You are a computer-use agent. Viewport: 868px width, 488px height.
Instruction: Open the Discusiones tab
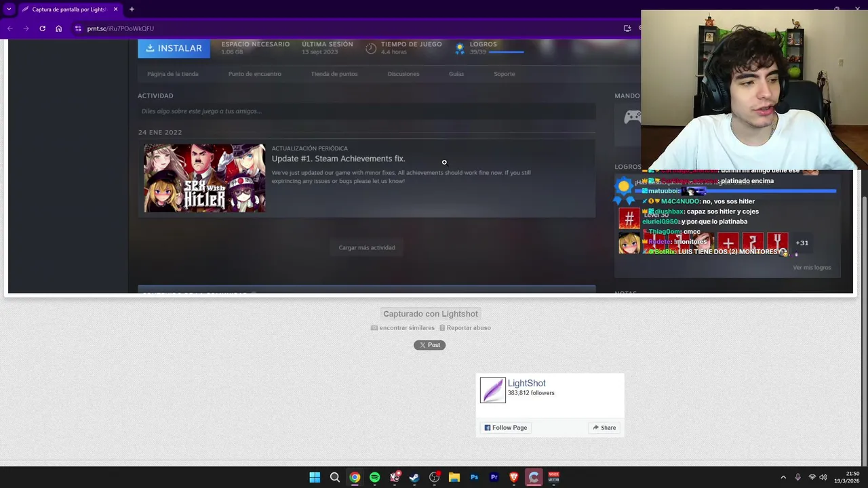(403, 74)
